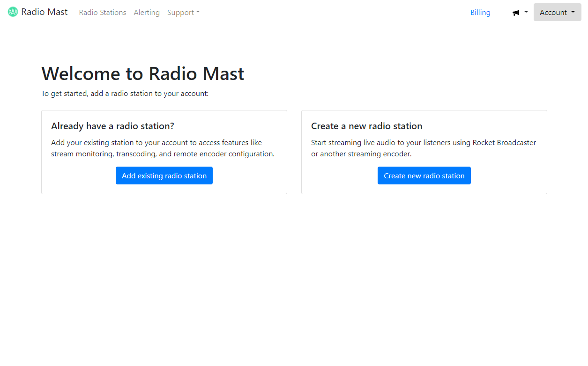This screenshot has width=588, height=366.
Task: Expand the Support dropdown menu
Action: [x=183, y=13]
